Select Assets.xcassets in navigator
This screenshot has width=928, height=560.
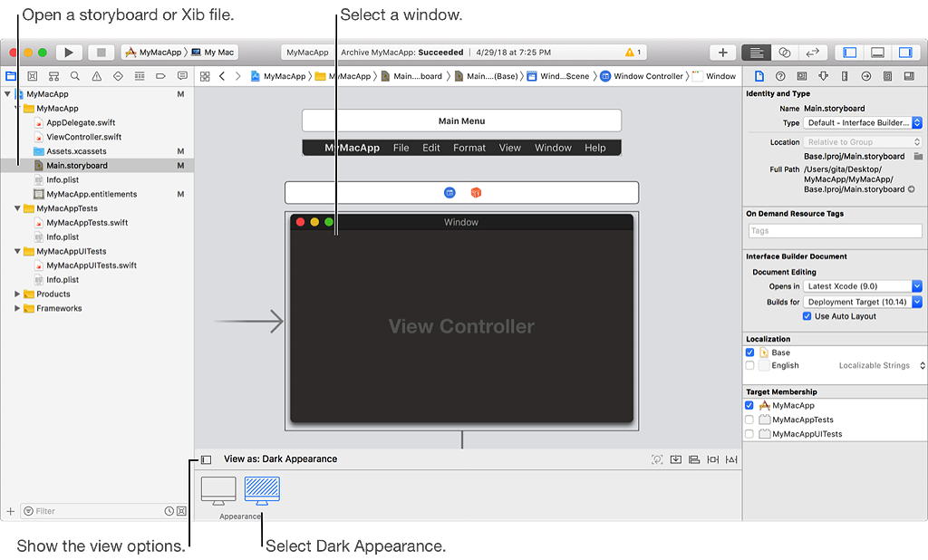(x=76, y=151)
